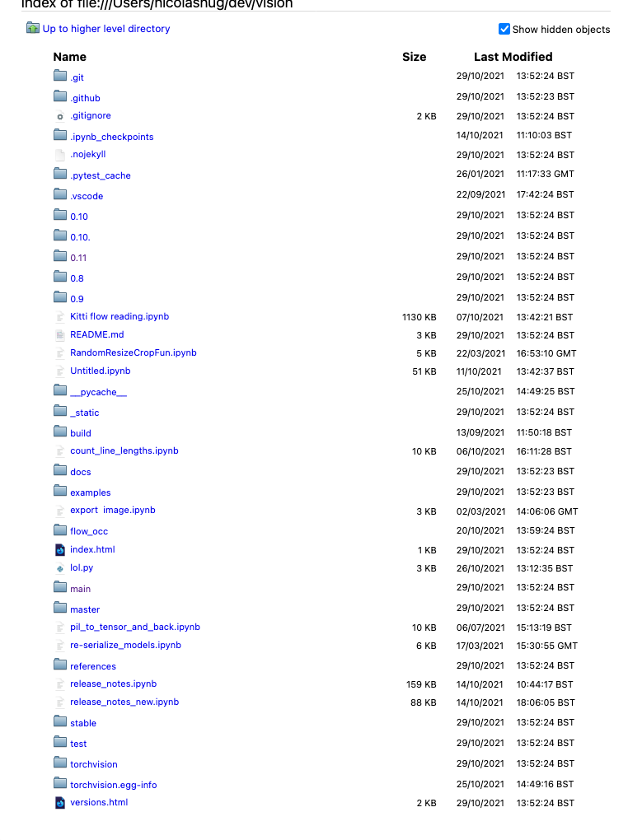Click time 16:53:10 GMT
This screenshot has height=840, width=628.
click(x=546, y=353)
